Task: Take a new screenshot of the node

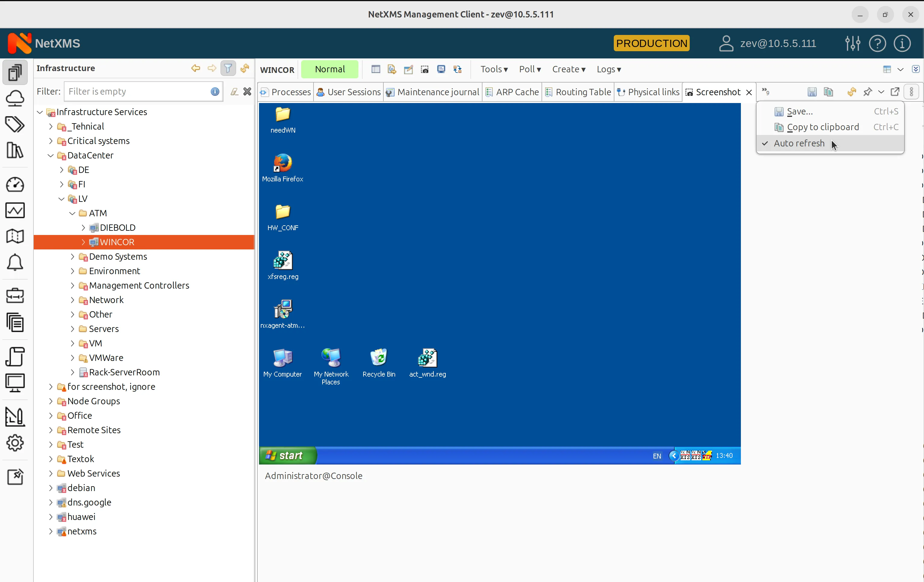Action: tap(425, 70)
